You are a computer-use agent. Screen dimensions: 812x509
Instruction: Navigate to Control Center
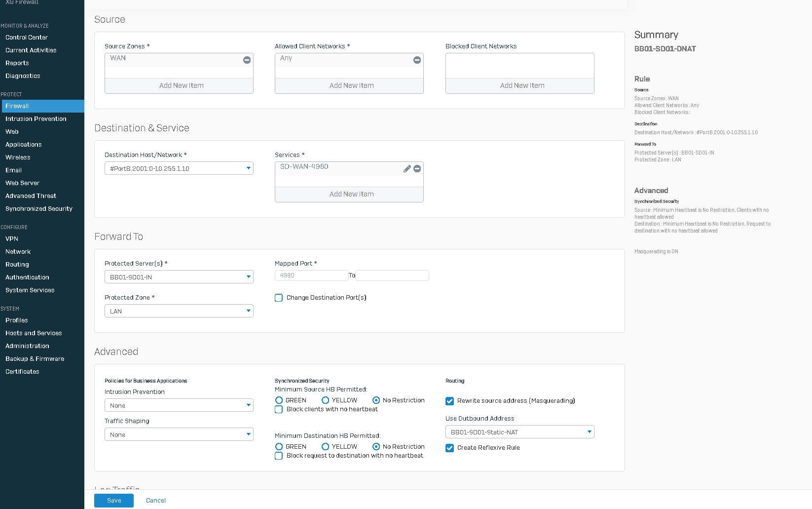pos(27,38)
